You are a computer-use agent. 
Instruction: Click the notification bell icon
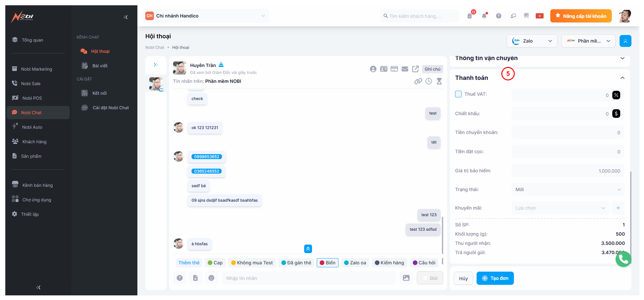[x=484, y=16]
